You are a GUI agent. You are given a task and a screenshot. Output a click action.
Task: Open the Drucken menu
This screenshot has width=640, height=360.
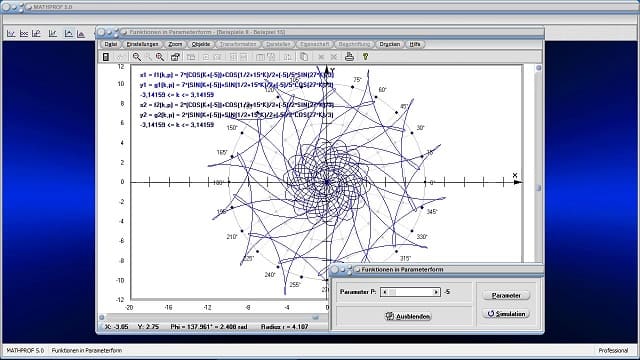click(x=389, y=44)
